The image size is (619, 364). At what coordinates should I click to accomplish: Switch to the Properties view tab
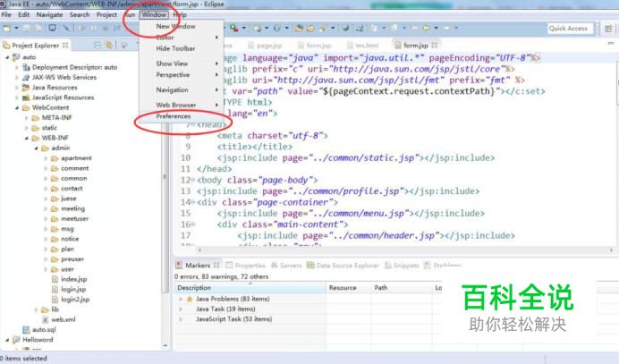pos(246,266)
